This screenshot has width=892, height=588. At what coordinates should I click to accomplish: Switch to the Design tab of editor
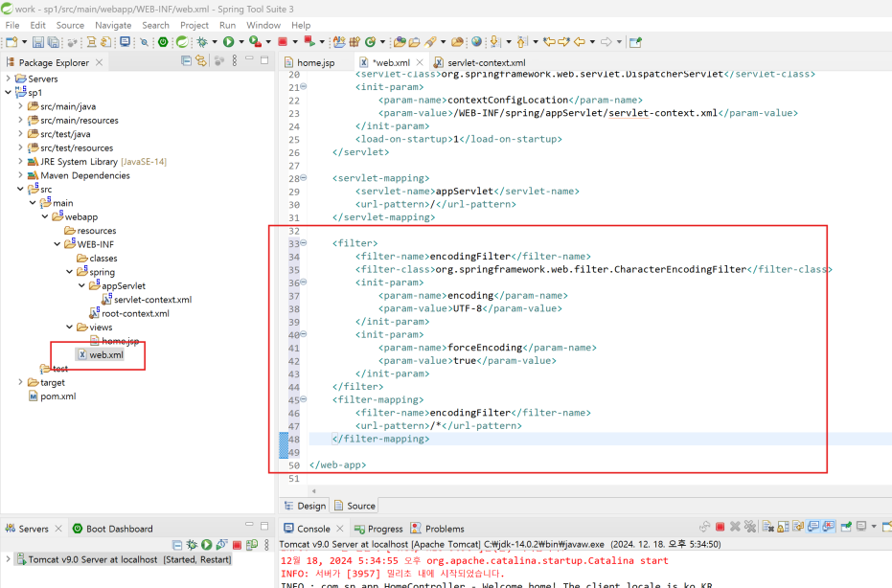pos(306,506)
